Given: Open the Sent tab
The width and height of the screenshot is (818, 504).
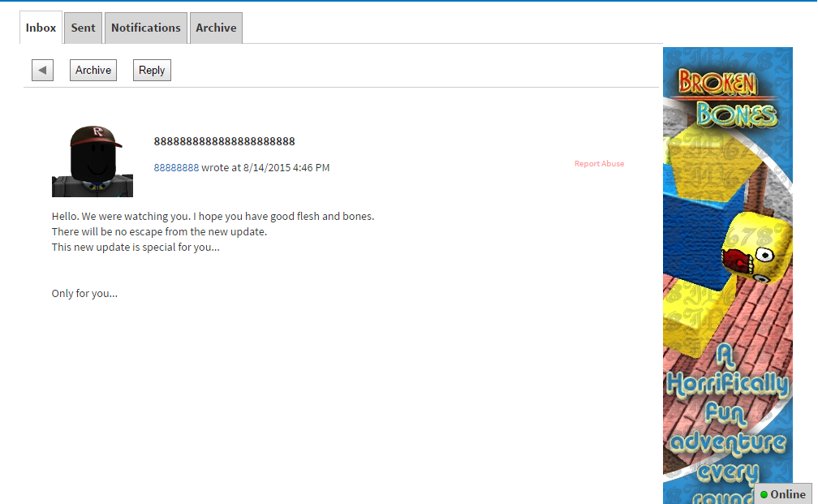Looking at the screenshot, I should 83,28.
